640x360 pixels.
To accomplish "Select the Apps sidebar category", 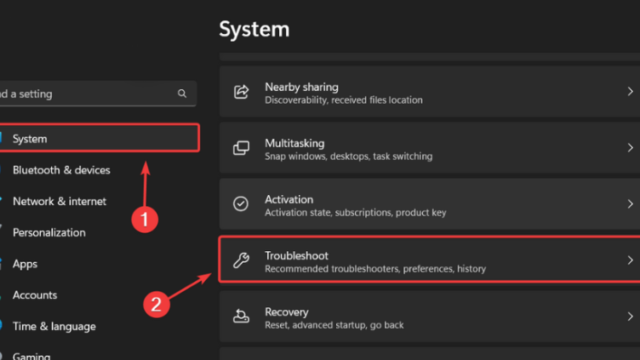I will (24, 264).
